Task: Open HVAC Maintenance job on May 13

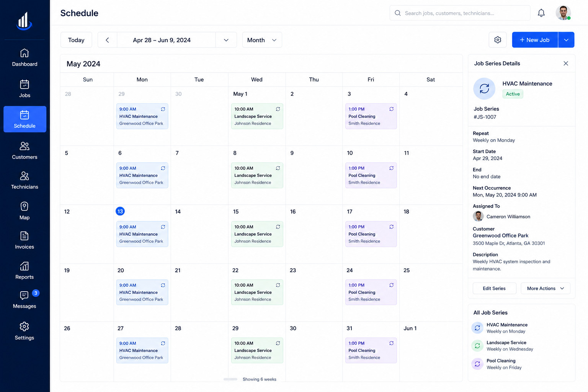Action: 142,234
